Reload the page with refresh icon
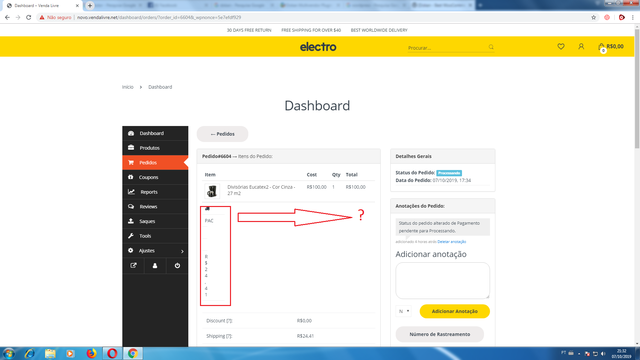The width and height of the screenshot is (640, 360). pyautogui.click(x=29, y=18)
